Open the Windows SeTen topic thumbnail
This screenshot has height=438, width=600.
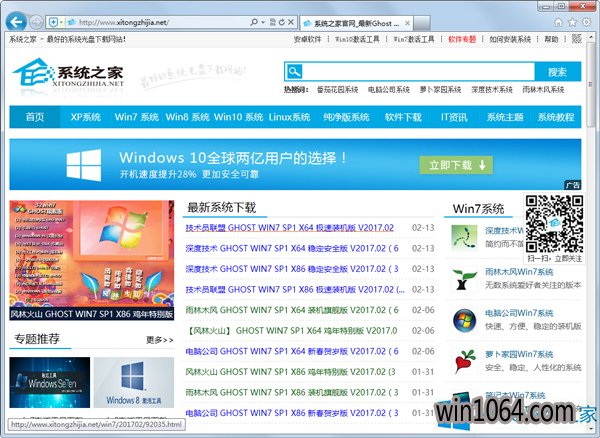50,382
